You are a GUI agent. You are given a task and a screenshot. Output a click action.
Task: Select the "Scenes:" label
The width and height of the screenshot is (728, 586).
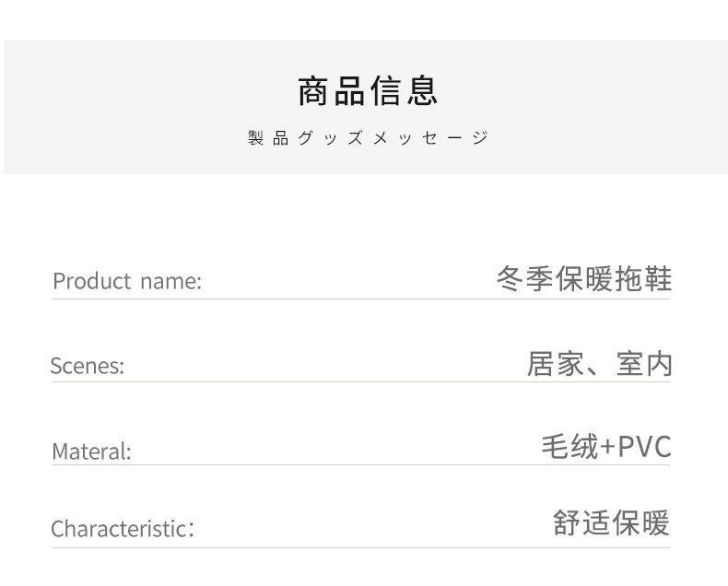pyautogui.click(x=87, y=366)
